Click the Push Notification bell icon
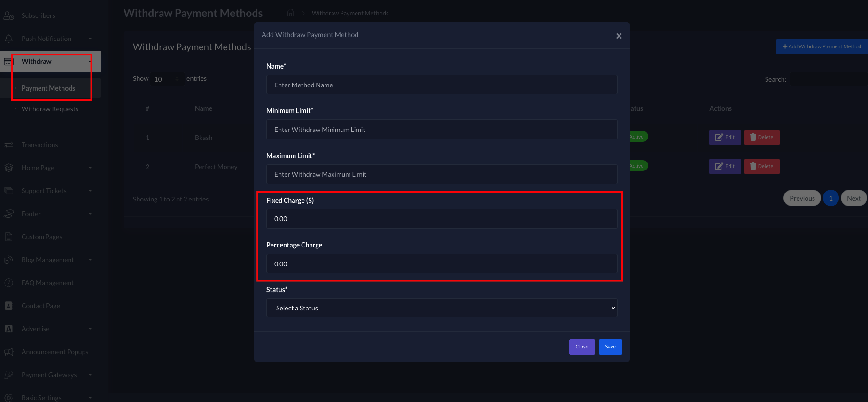 pyautogui.click(x=9, y=39)
